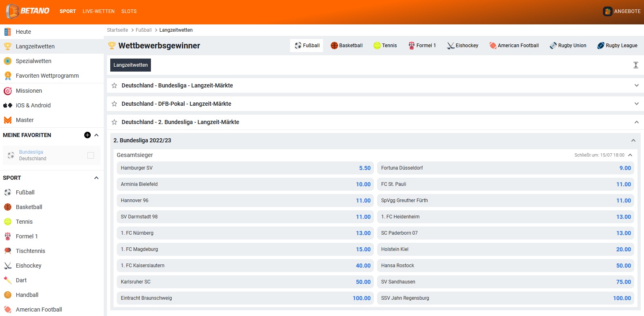Select the Basketball tab in Wettbewerbsgewinner
644x316 pixels.
[347, 46]
